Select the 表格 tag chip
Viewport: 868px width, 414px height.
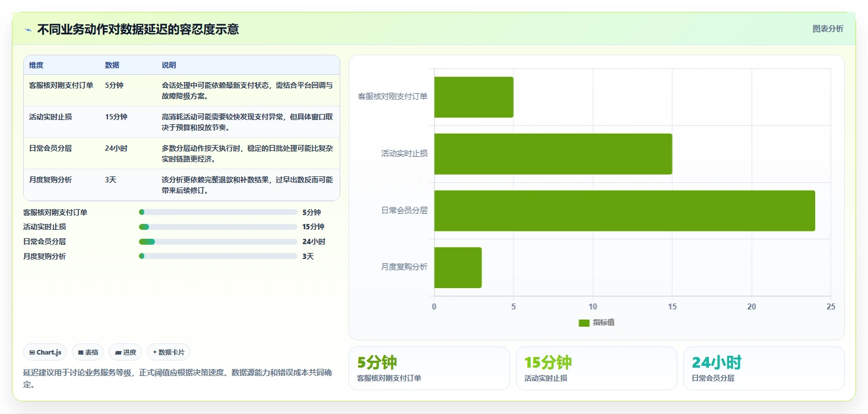pos(88,352)
